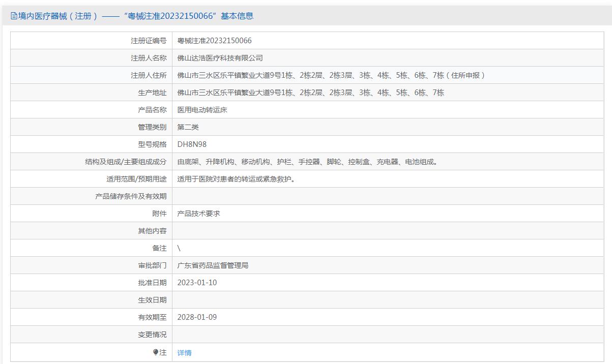This screenshot has height=364, width=612.
Task: Select registration number value 粤械注准20232150066 in table
Action: [x=214, y=41]
